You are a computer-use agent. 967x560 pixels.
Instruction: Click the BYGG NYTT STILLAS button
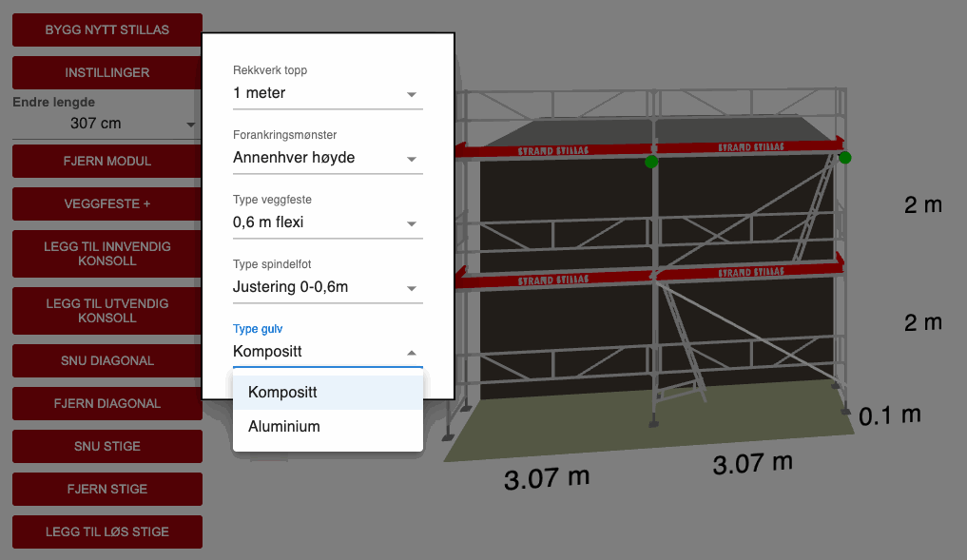106,29
